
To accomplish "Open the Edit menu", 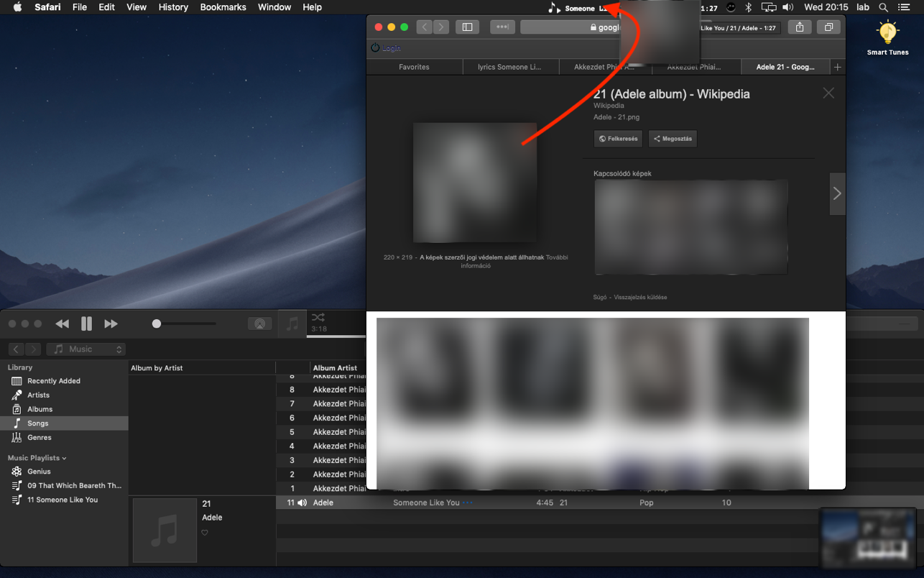I will click(x=106, y=7).
